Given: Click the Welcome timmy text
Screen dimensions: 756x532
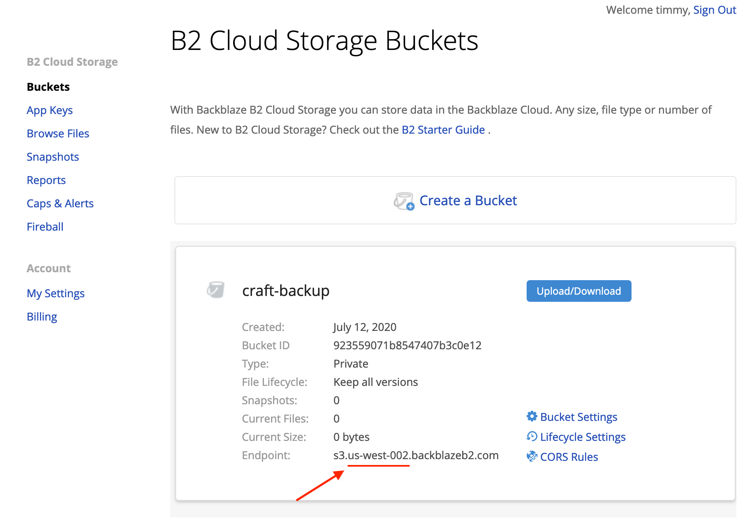Looking at the screenshot, I should click(x=648, y=10).
